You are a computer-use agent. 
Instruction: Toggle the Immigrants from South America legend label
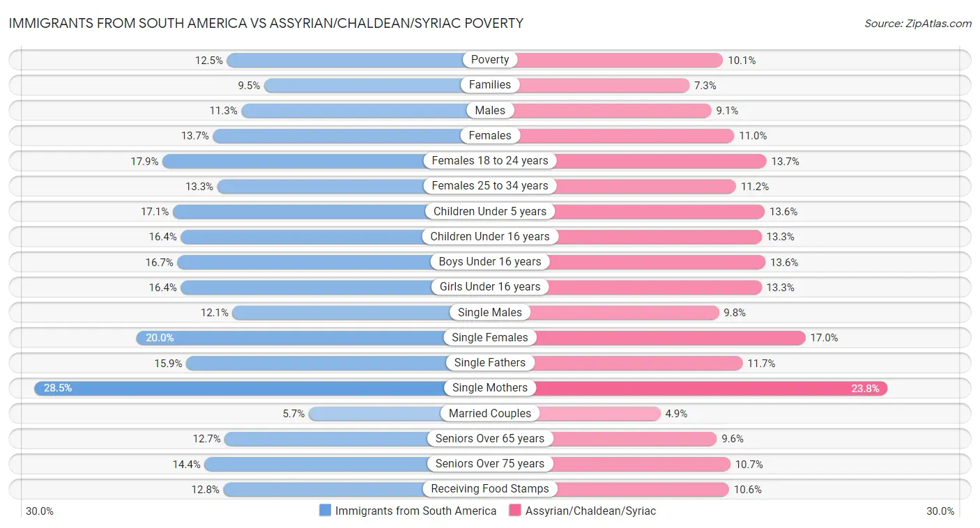pyautogui.click(x=415, y=511)
